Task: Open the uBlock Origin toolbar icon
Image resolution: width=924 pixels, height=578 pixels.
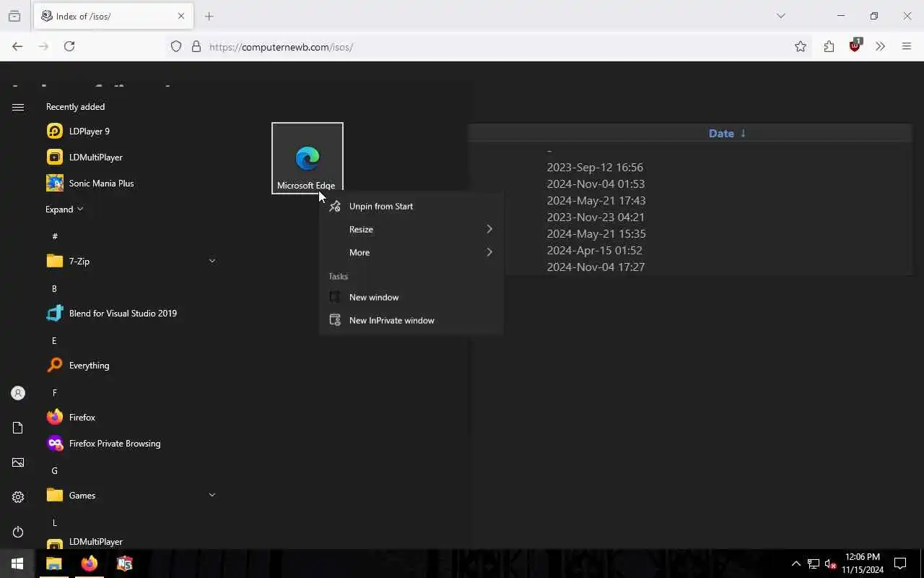Action: point(855,46)
